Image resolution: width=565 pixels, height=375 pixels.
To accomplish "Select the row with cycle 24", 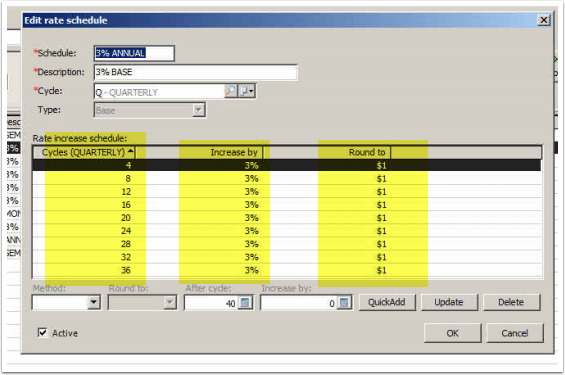I will pyautogui.click(x=287, y=231).
